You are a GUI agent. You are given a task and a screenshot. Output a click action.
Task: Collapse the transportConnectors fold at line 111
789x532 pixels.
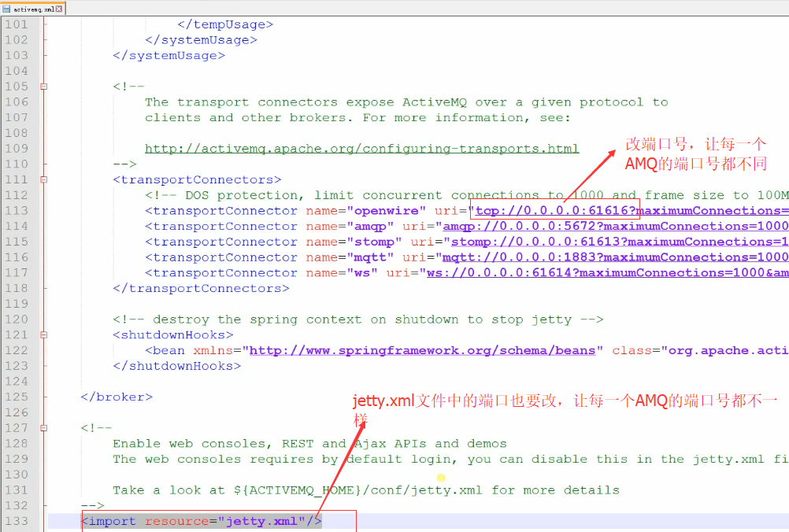click(x=44, y=179)
